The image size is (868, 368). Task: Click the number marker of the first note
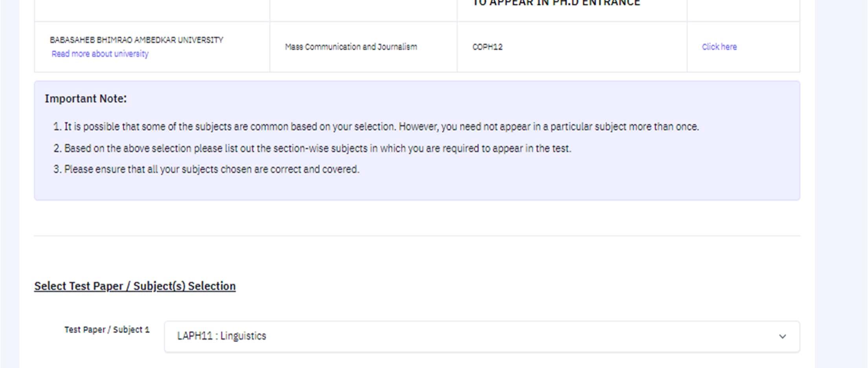click(57, 127)
